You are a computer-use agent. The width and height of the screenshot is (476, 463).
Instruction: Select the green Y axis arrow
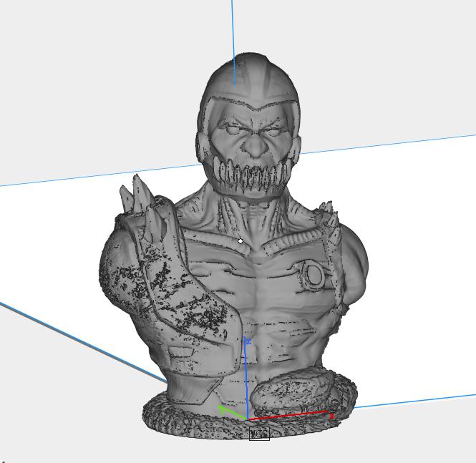point(232,413)
